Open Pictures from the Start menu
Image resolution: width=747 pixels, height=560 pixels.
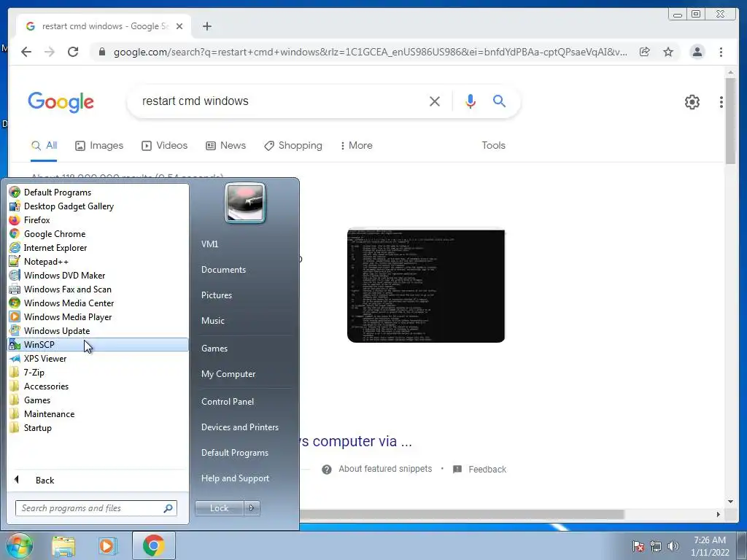216,295
